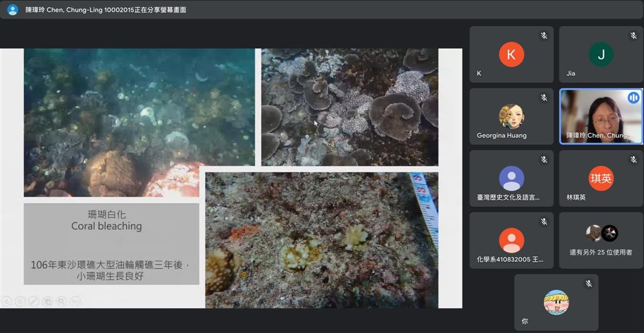Click the audio indicator on the presenter's video tile
This screenshot has width=644, height=333.
click(633, 98)
